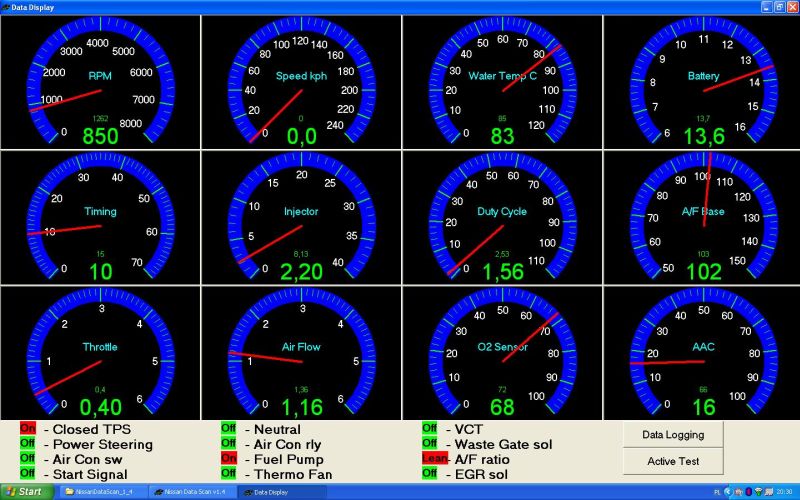Click the Data Logging button

point(673,435)
